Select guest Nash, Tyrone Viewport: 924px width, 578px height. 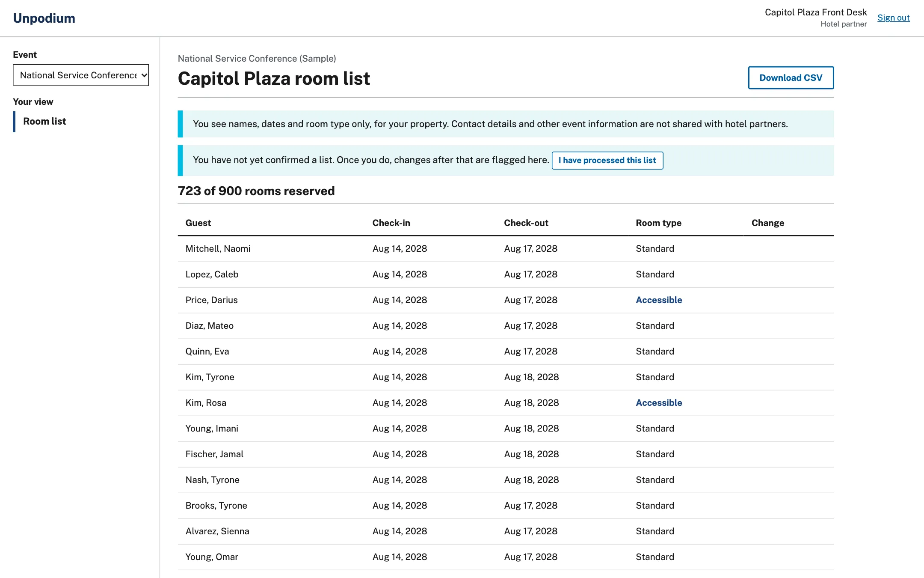click(x=212, y=480)
